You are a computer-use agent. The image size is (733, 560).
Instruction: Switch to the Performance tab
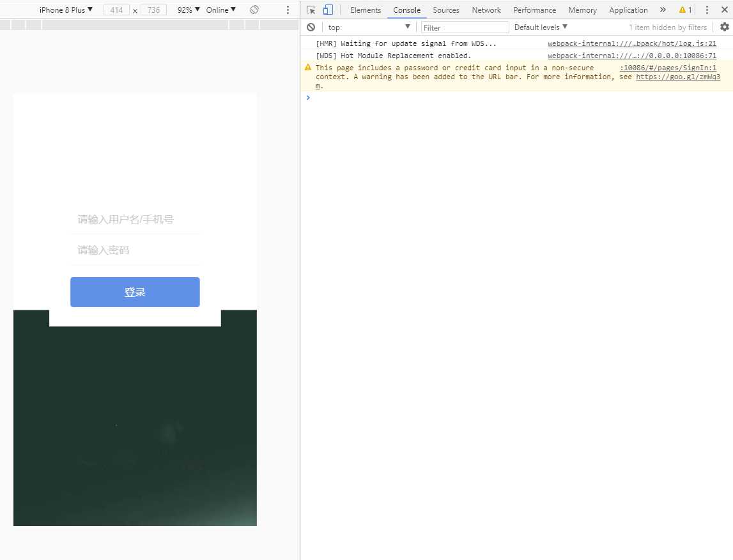tap(535, 10)
